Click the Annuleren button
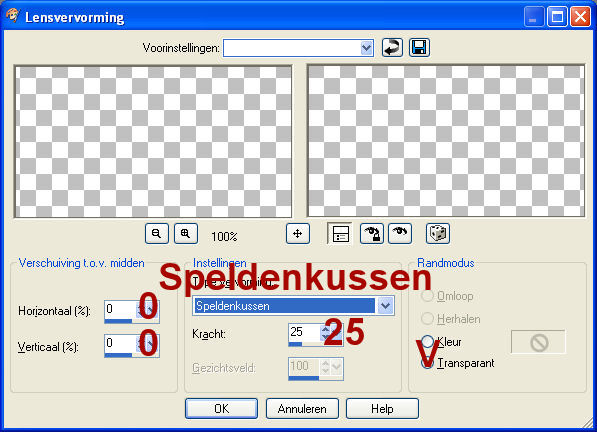The width and height of the screenshot is (597, 432). click(302, 409)
